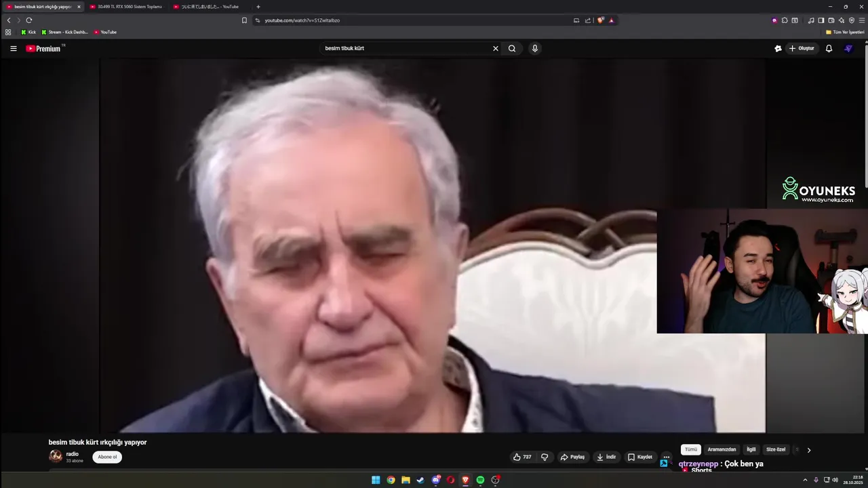Open the taskbar clock and date
The height and width of the screenshot is (488, 868).
coord(853,480)
